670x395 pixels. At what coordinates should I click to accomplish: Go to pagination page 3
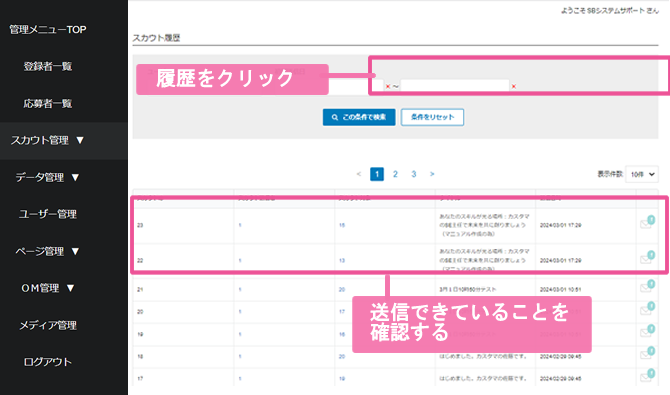pos(414,174)
